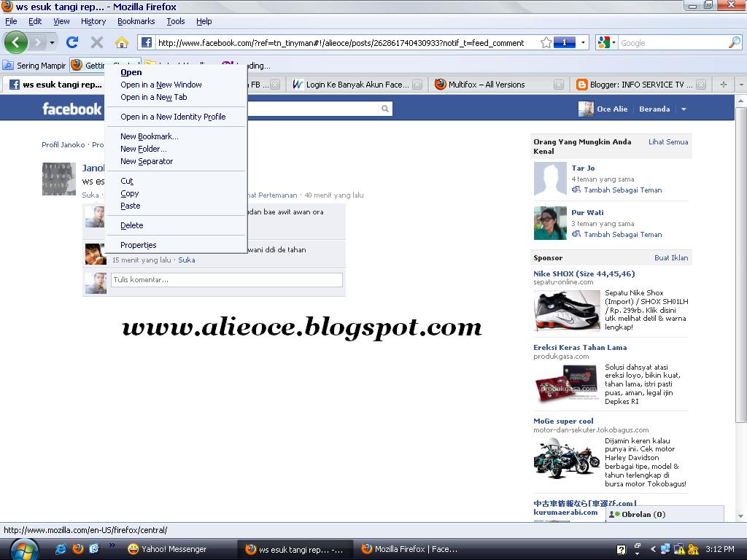Choose search engine via Google icon dropdown

point(606,43)
